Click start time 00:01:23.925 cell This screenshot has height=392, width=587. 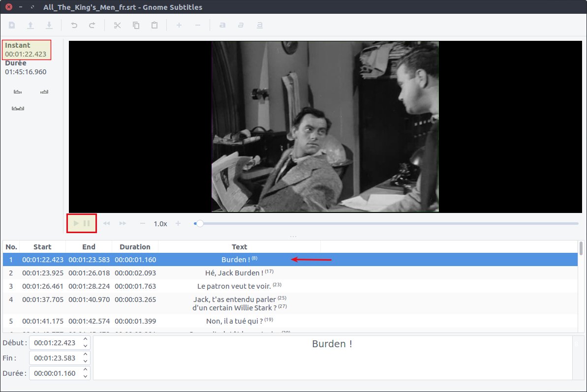43,273
